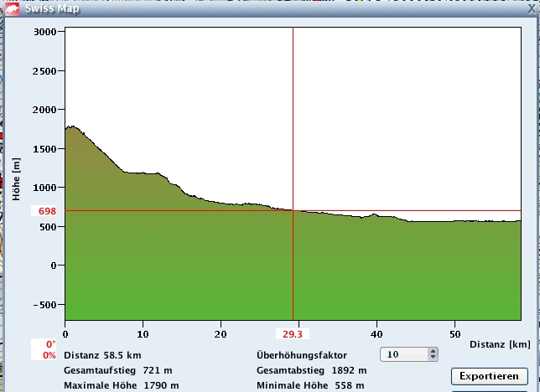Click the crosshair intersection on the profile
The height and width of the screenshot is (392, 540).
[293, 211]
